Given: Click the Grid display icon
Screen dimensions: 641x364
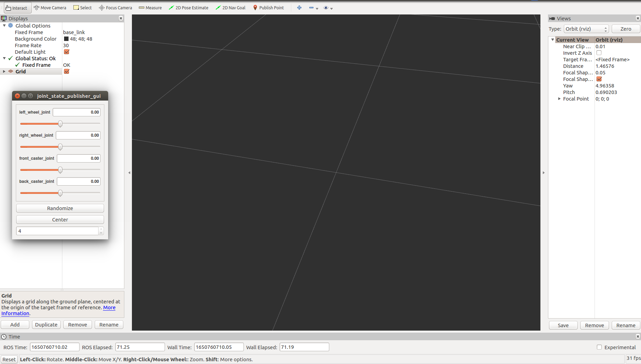Looking at the screenshot, I should coord(11,71).
